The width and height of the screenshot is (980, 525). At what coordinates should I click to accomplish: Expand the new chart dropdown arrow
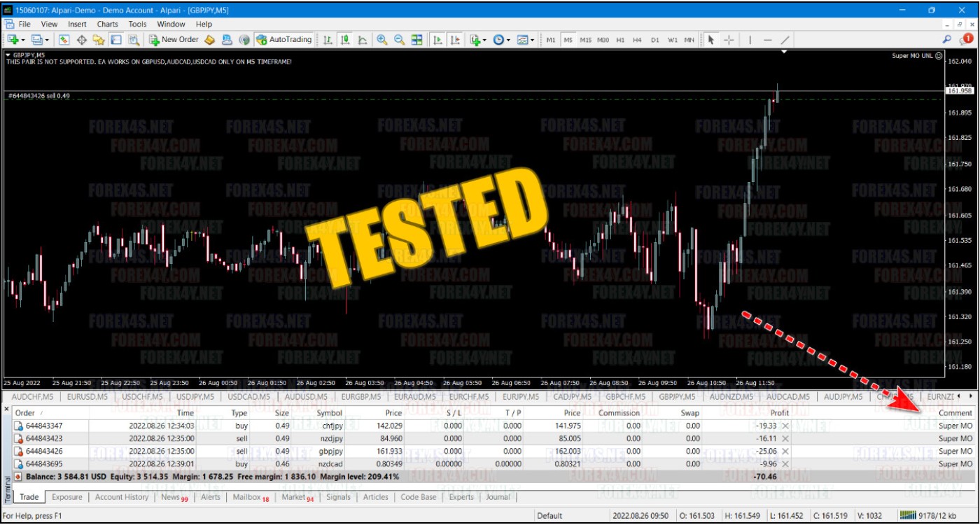[x=23, y=40]
